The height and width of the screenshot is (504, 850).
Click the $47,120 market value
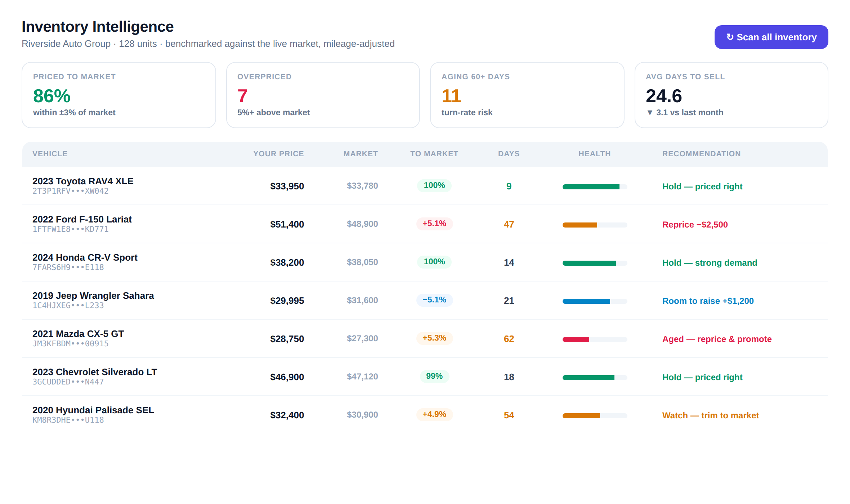[362, 377]
